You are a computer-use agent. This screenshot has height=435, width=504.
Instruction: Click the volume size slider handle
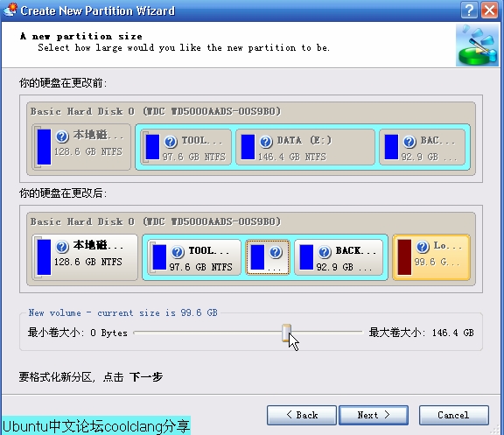pyautogui.click(x=286, y=333)
